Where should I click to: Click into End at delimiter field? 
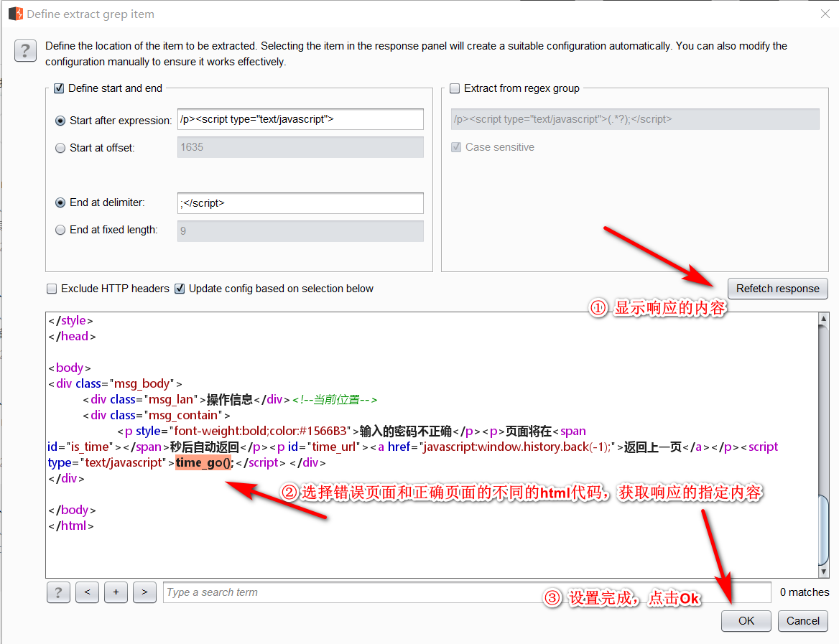click(300, 203)
